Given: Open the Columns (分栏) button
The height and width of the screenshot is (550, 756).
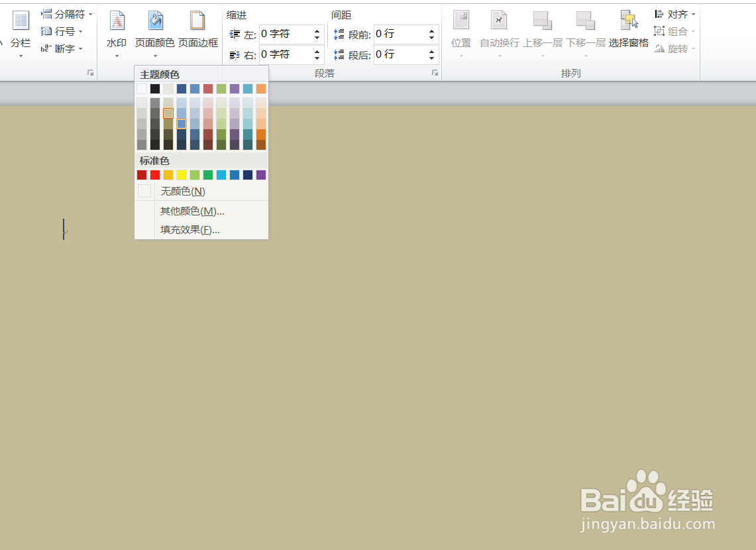Looking at the screenshot, I should point(21,34).
